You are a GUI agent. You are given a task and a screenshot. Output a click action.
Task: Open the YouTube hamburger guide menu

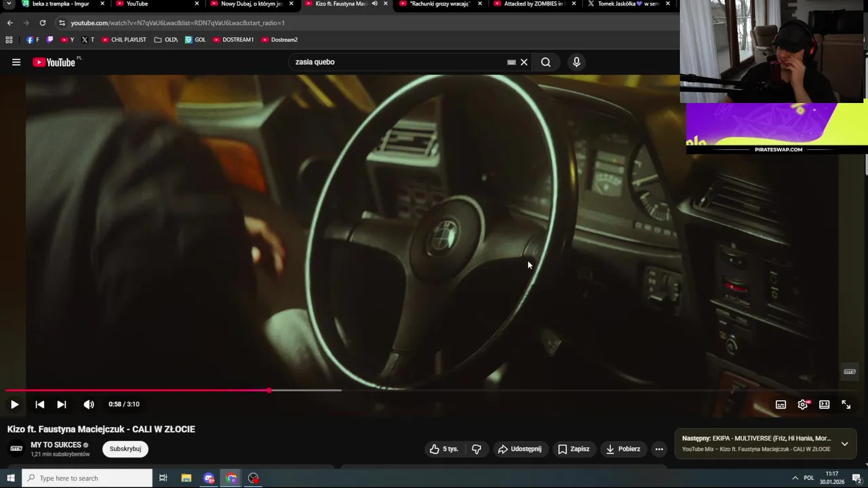[x=16, y=62]
